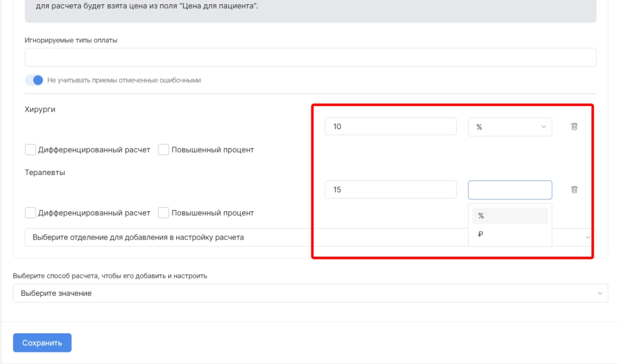Click the Игнорируемые типы оплаты input field
The image size is (618, 364).
coord(310,57)
